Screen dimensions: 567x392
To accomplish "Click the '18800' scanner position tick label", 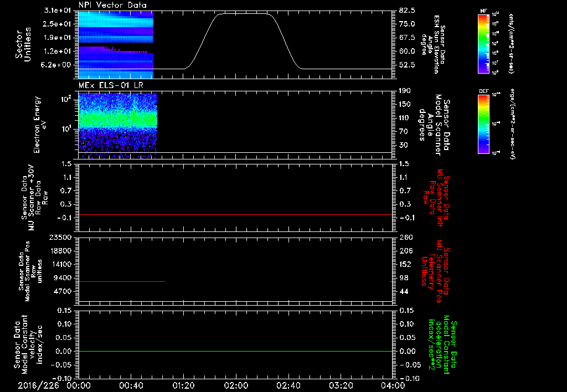I will [x=60, y=251].
